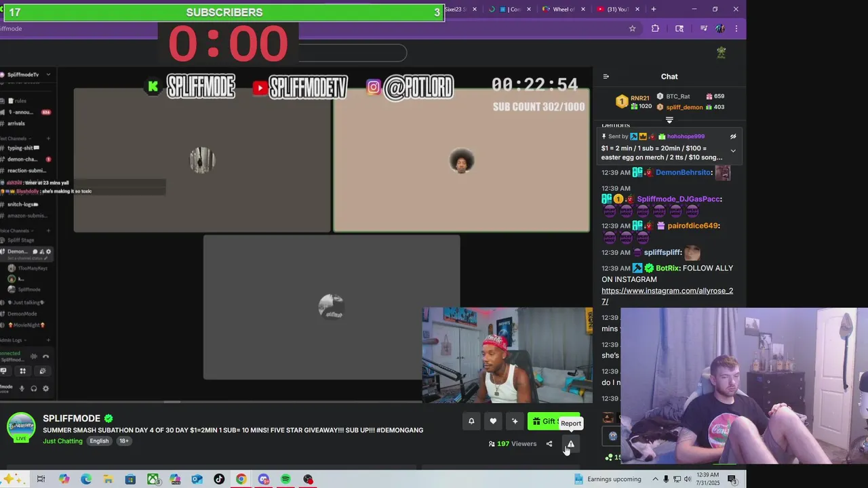This screenshot has height=488, width=868.
Task: Open the taskbar notification center icon
Action: point(732,479)
